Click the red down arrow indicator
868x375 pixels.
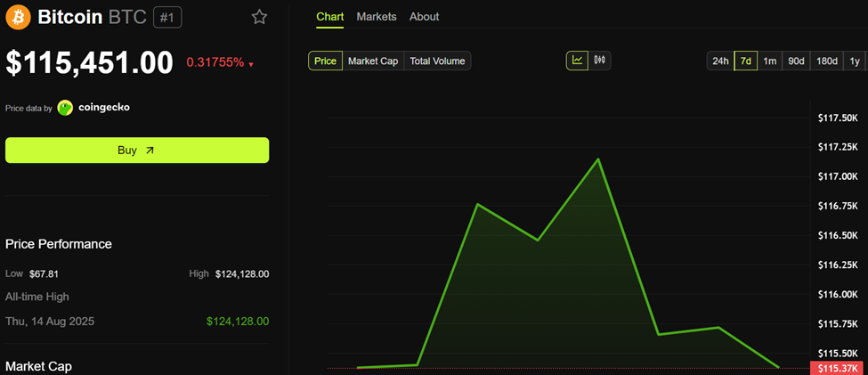pos(251,65)
